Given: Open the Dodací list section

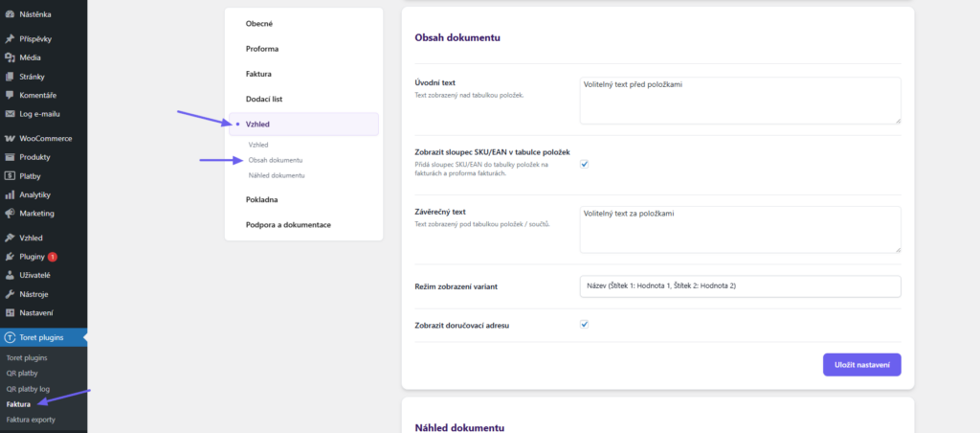Looking at the screenshot, I should tap(264, 99).
